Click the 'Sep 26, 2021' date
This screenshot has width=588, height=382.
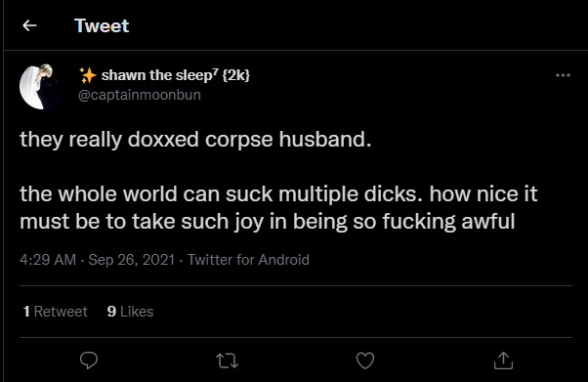point(132,260)
